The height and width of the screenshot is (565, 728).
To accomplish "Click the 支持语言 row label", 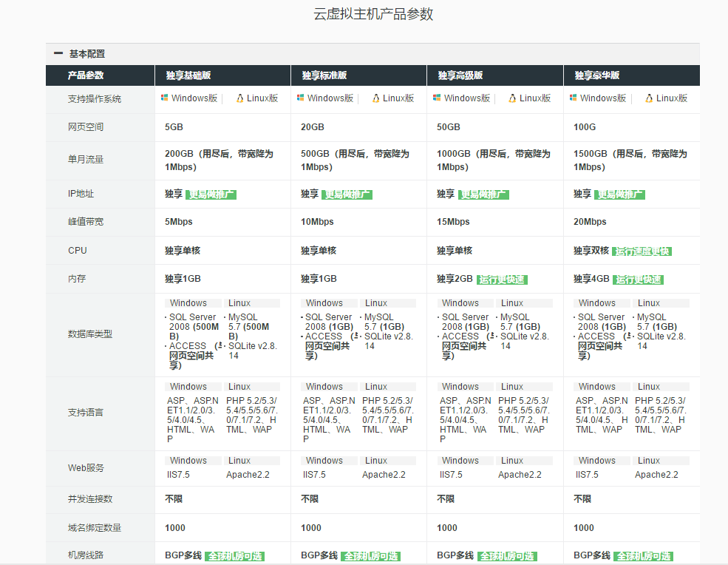I will point(86,413).
